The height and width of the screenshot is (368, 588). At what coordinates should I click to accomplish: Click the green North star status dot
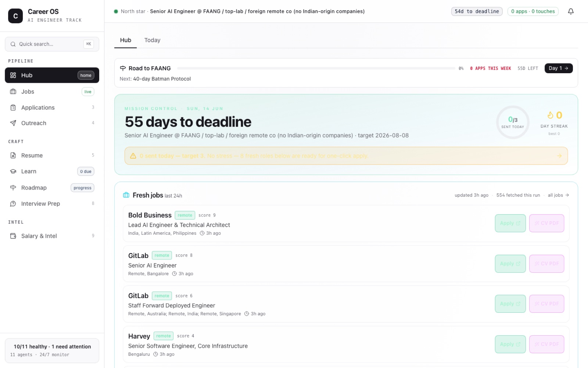[x=116, y=11]
